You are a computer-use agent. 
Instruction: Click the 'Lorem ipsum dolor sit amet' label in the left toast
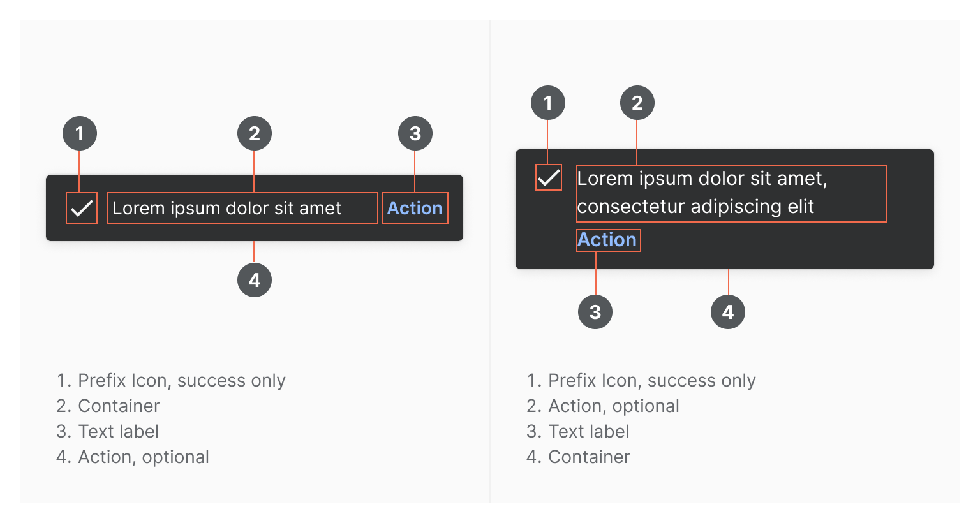[227, 208]
